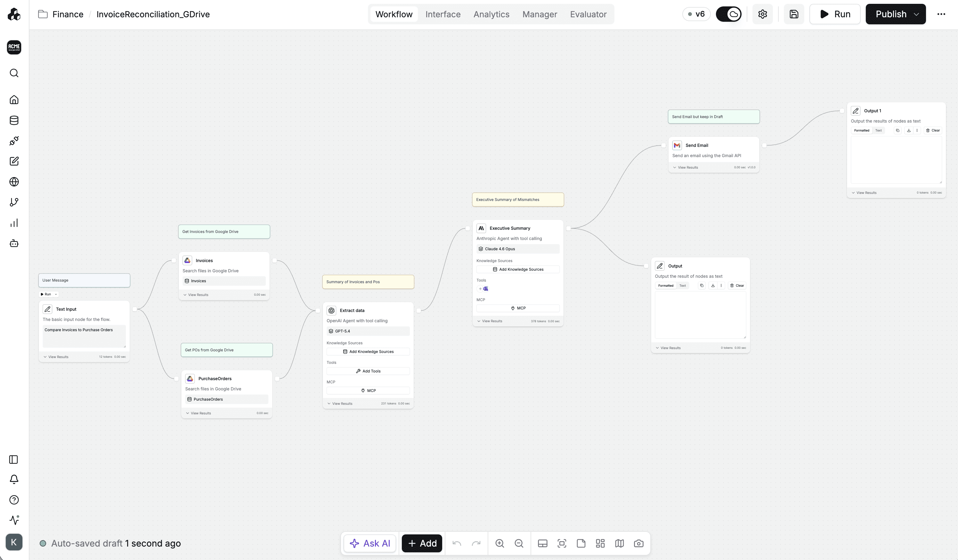
Task: Click the zoom out magnifier icon
Action: pos(519,543)
